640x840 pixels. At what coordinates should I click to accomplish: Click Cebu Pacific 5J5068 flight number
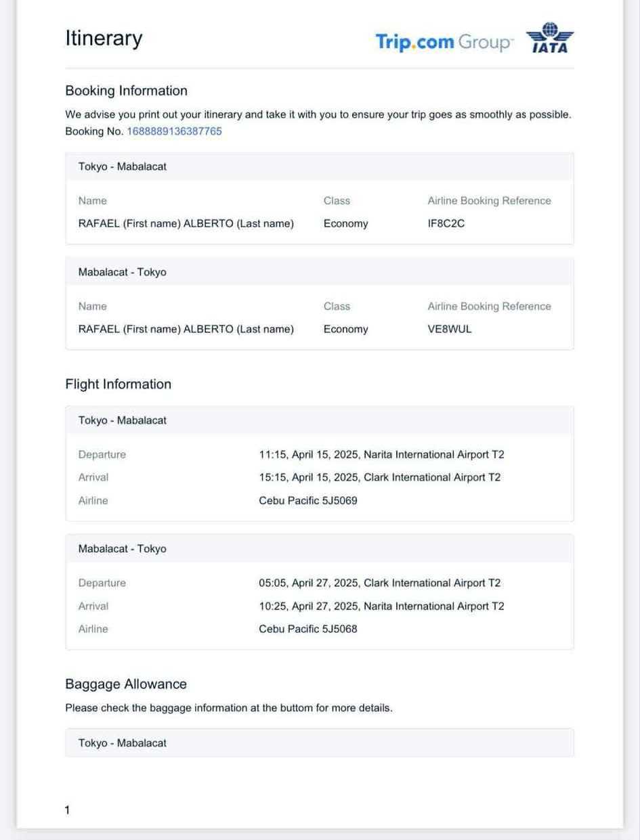coord(308,629)
